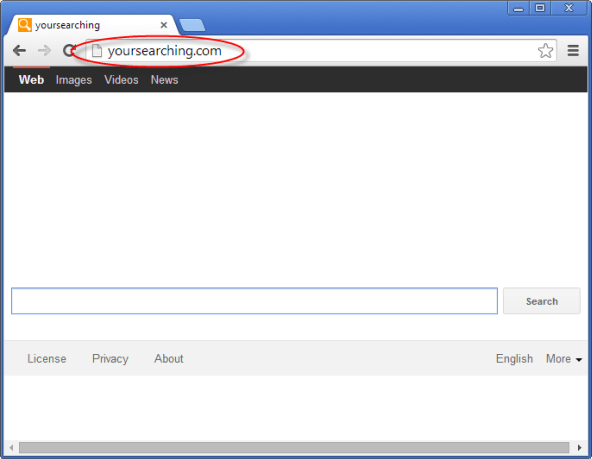Image resolution: width=592 pixels, height=459 pixels.
Task: Open a new tab with the blank tab button
Action: 192,25
